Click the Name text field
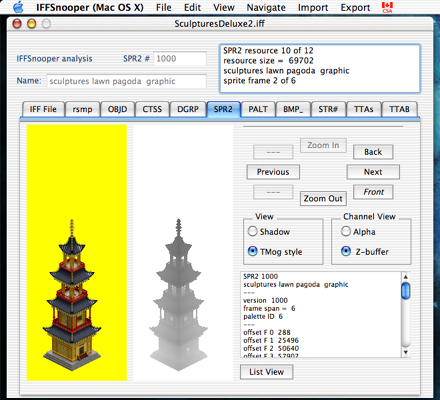 pos(126,81)
